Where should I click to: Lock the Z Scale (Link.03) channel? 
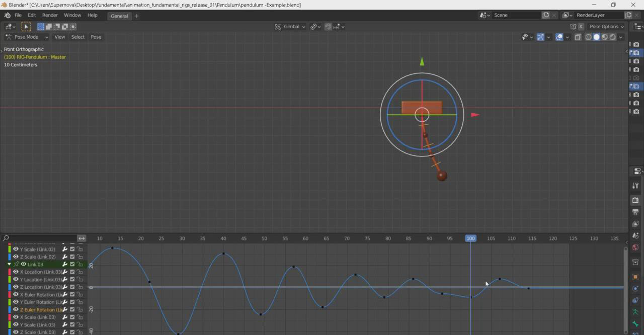tap(80, 332)
